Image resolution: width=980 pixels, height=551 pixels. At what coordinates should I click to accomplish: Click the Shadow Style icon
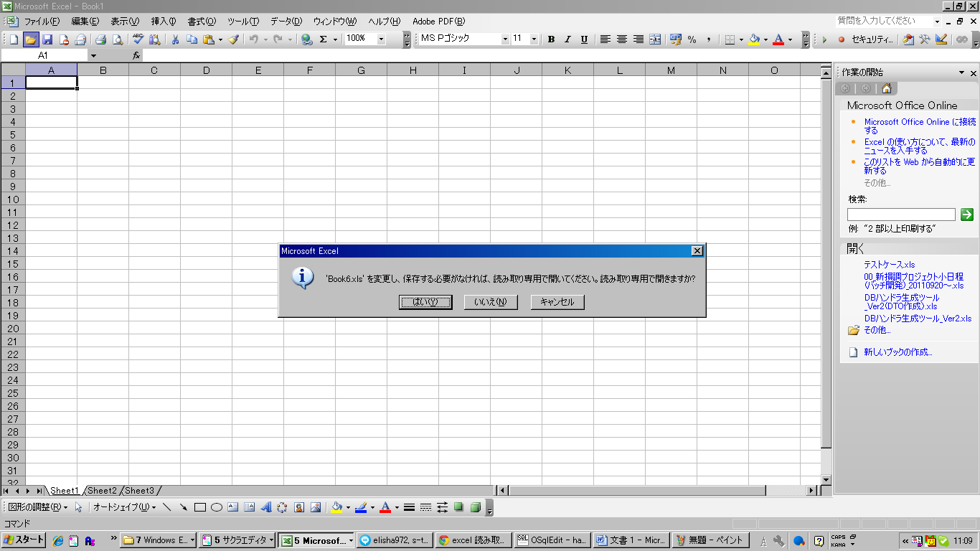tap(459, 507)
